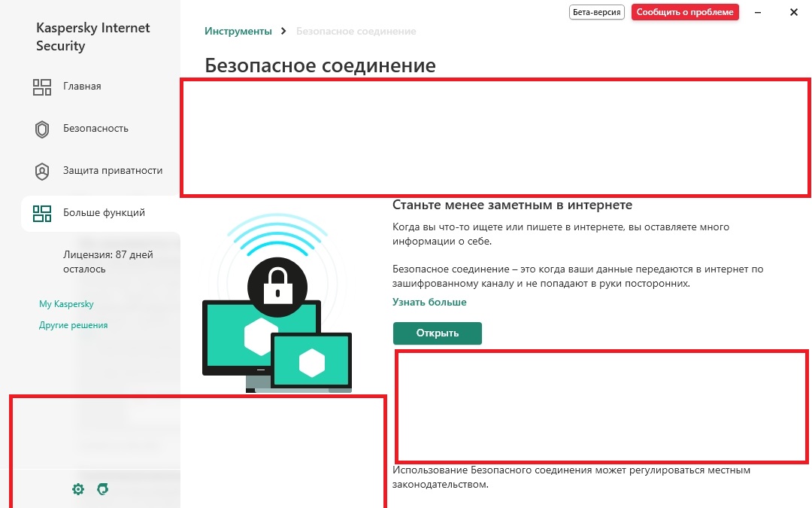Screen dimensions: 812x508
Task: Click the Защита приватности shield icon
Action: [x=42, y=171]
